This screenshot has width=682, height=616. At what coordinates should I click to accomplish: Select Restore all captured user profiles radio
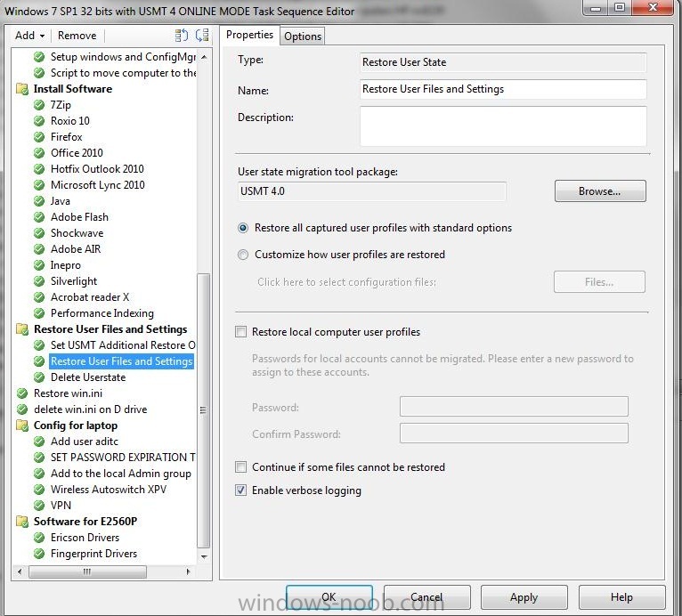coord(243,228)
